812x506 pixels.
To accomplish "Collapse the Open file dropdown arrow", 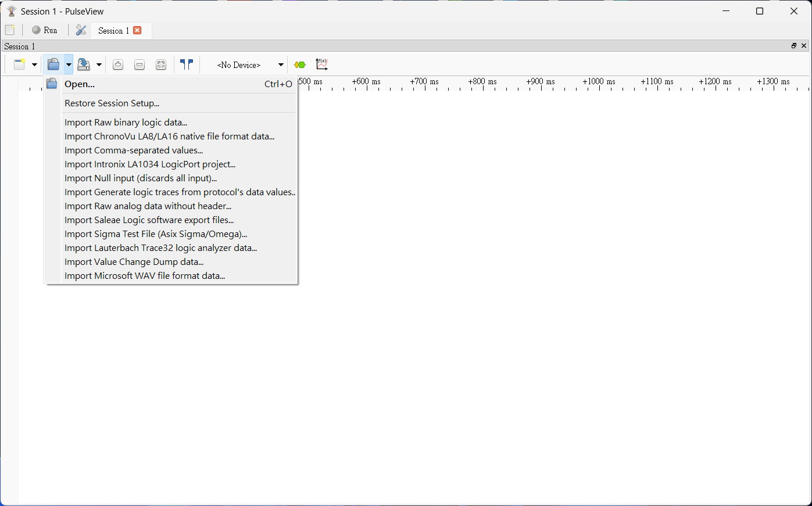I will 69,64.
